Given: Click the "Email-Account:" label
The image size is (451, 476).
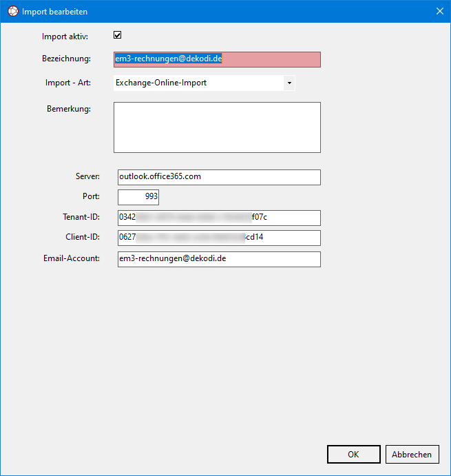Looking at the screenshot, I should click(x=72, y=259).
